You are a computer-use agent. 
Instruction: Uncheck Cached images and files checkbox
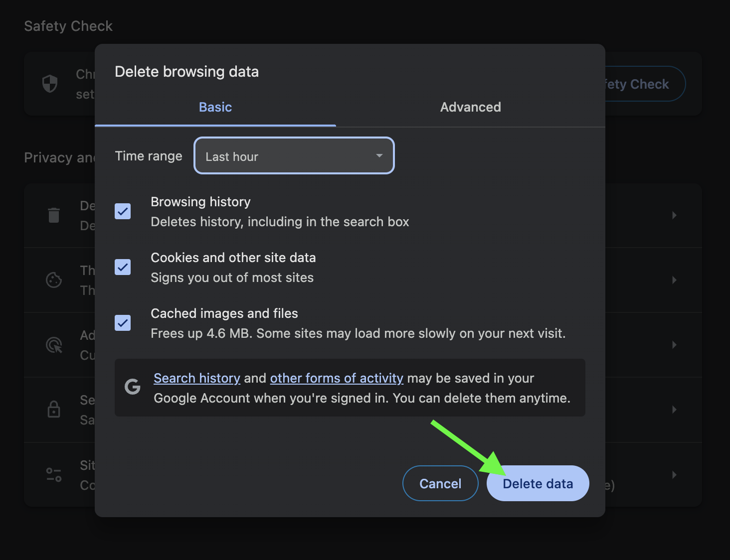pyautogui.click(x=123, y=323)
